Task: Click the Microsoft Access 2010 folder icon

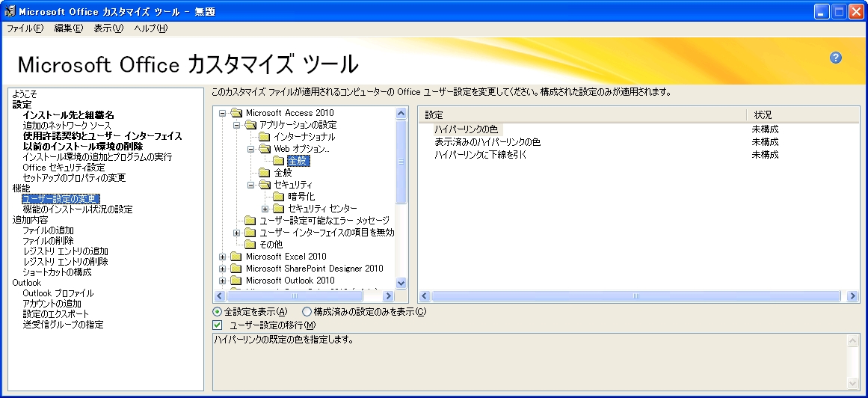Action: [x=236, y=113]
